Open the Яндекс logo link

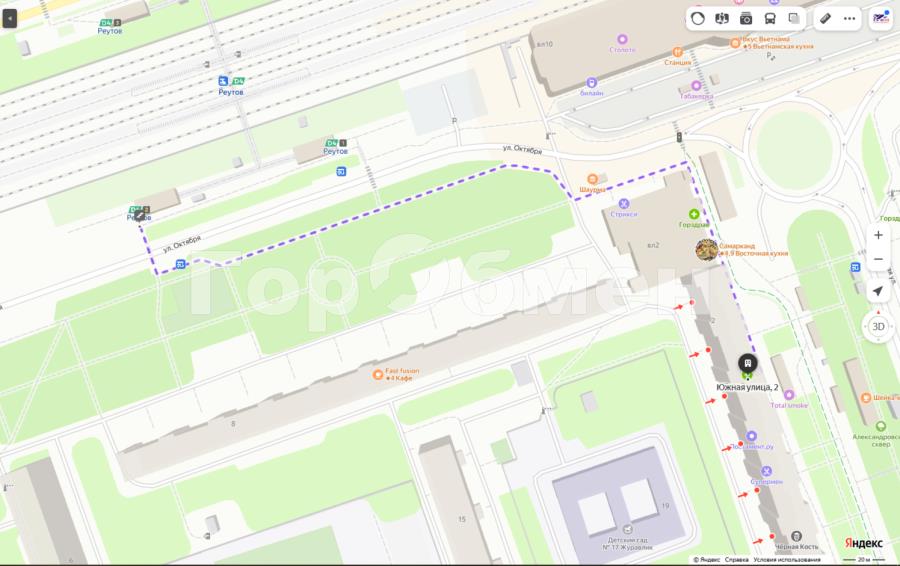point(863,543)
